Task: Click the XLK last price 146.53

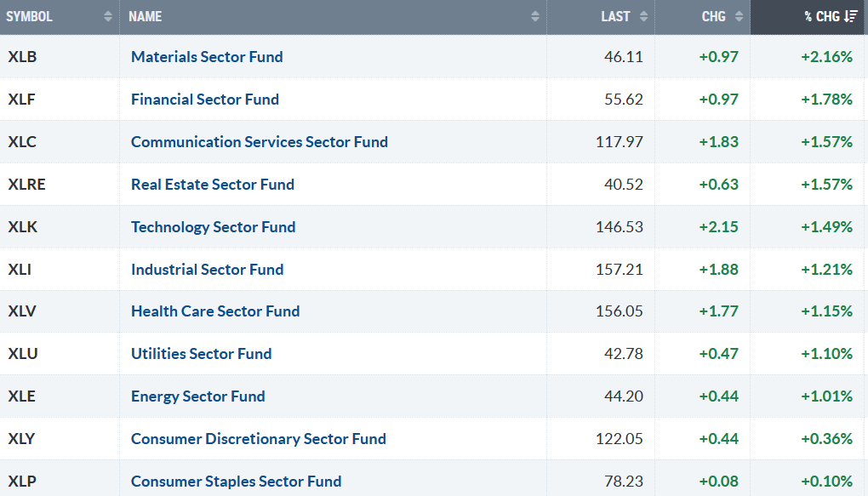Action: point(620,227)
